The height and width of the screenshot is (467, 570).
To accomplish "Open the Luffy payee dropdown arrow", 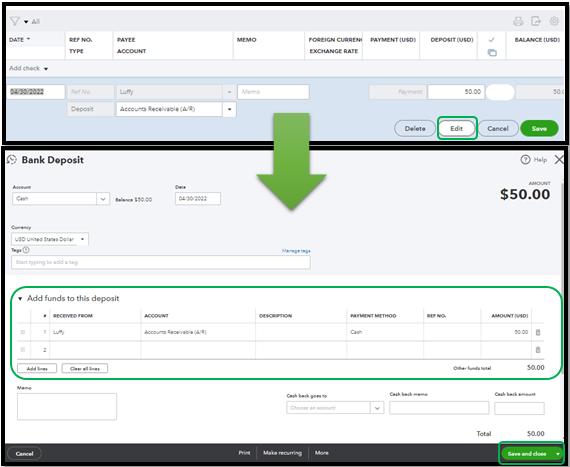I will point(229,92).
